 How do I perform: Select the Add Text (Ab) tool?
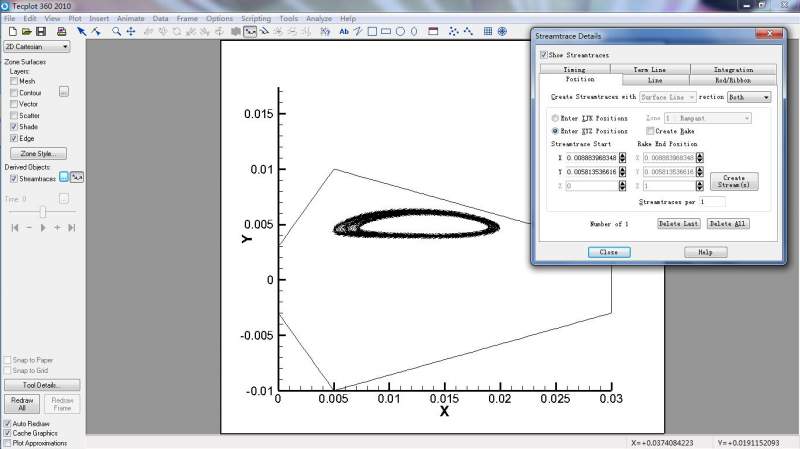click(x=344, y=32)
